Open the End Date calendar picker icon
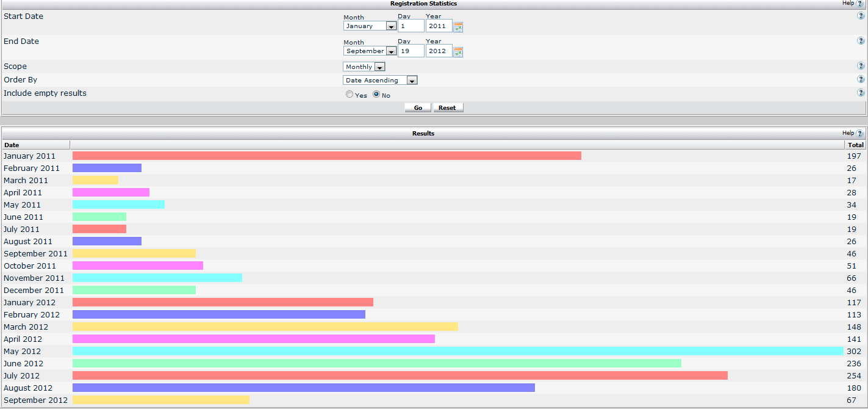Image resolution: width=868 pixels, height=409 pixels. 459,52
